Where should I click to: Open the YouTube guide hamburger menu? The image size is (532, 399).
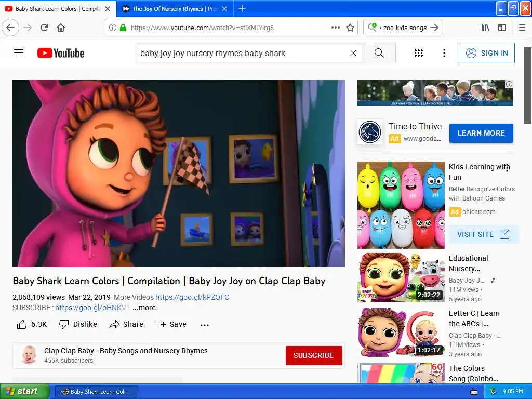pyautogui.click(x=19, y=53)
